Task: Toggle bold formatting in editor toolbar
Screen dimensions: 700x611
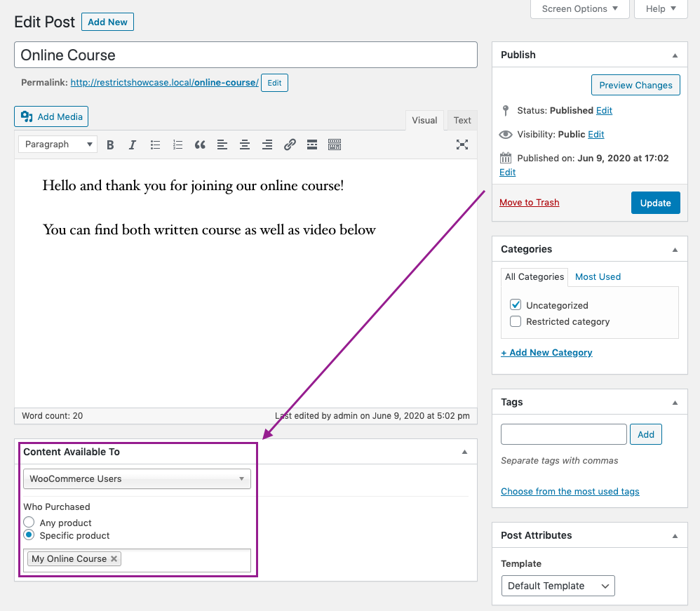Action: click(x=110, y=145)
